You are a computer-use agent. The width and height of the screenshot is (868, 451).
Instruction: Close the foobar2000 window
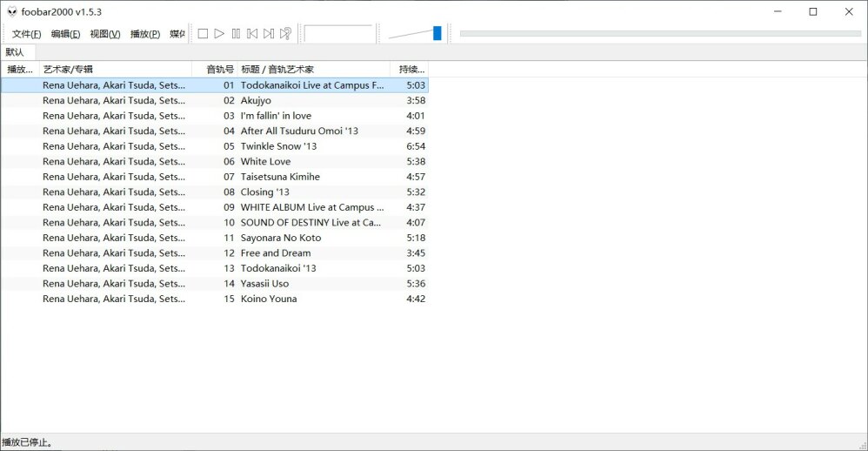pos(849,11)
